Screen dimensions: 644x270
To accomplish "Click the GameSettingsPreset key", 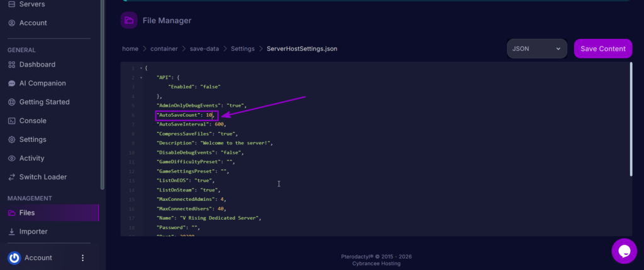I will tap(187, 171).
